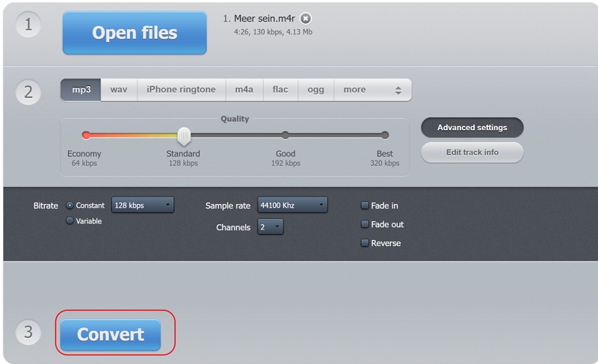The image size is (598, 364).
Task: Set quality to Good 192 kbps
Action: pyautogui.click(x=285, y=135)
